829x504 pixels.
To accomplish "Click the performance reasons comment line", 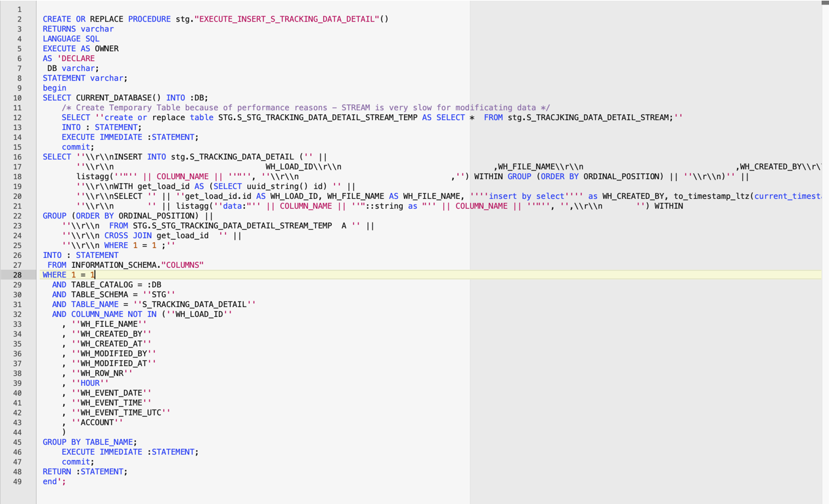I will 305,108.
